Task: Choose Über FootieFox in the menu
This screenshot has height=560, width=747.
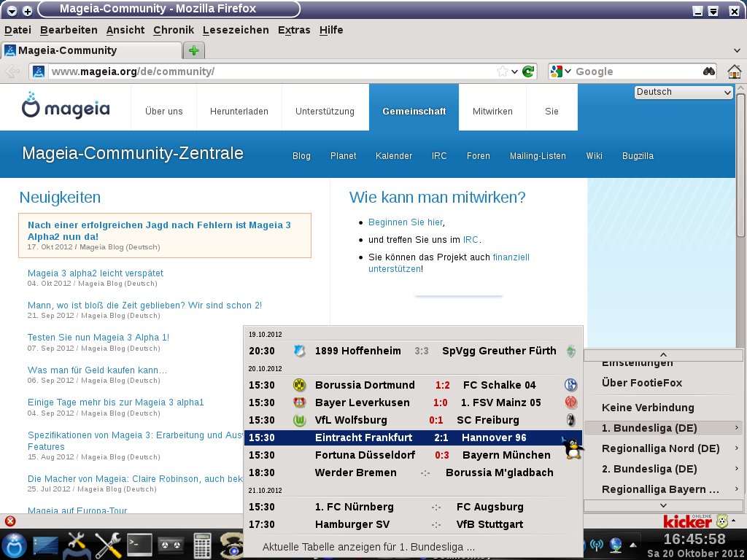Action: click(x=641, y=383)
